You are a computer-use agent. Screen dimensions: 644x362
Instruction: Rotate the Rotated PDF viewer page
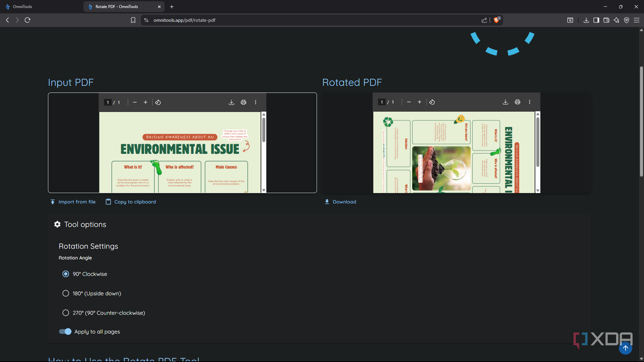[432, 102]
